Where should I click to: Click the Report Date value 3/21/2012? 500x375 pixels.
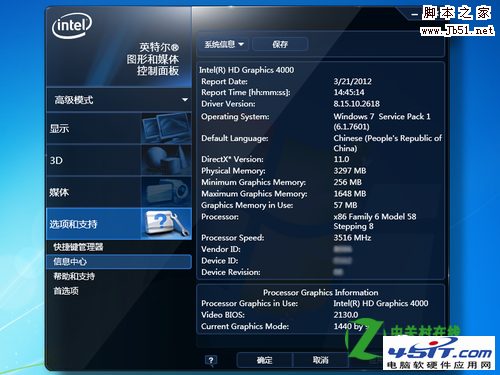[353, 81]
